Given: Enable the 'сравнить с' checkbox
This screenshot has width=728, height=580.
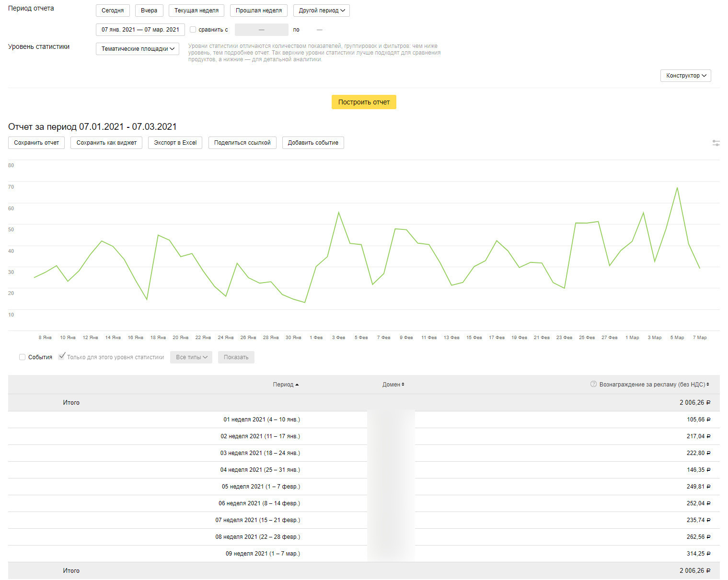Looking at the screenshot, I should [193, 30].
